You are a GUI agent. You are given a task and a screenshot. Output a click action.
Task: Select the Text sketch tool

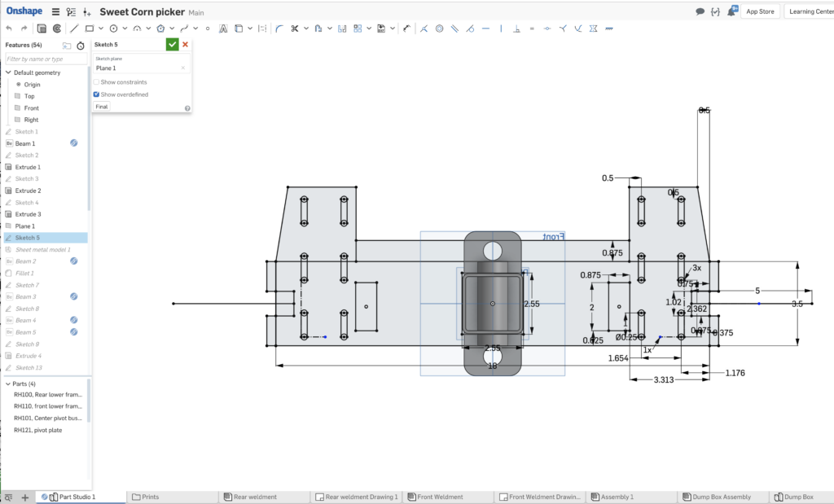coord(223,28)
